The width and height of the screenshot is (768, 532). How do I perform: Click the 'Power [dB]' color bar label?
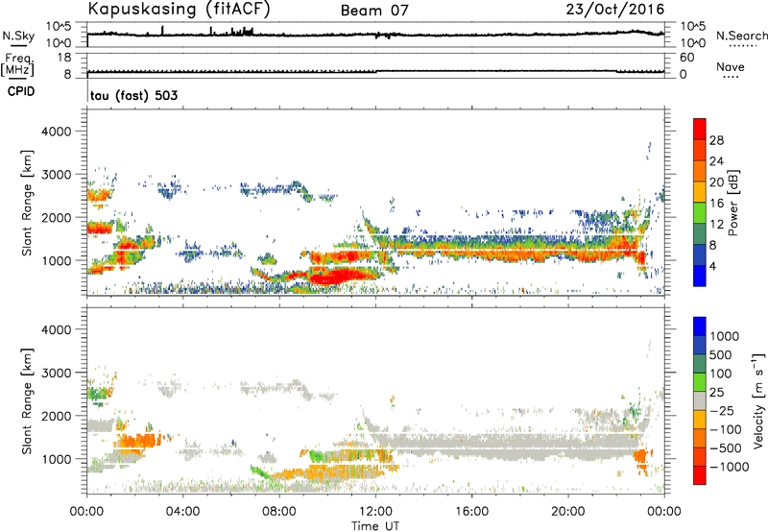732,203
